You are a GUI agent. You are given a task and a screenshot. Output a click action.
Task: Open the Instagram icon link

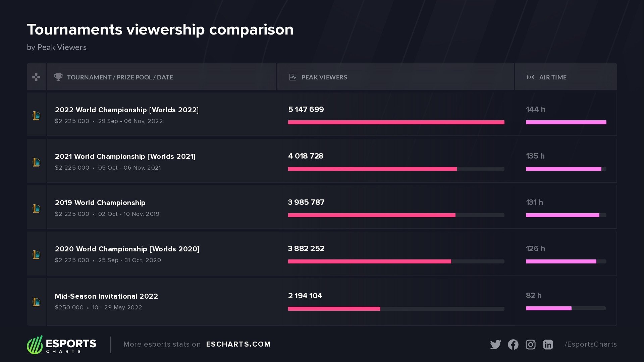(530, 345)
